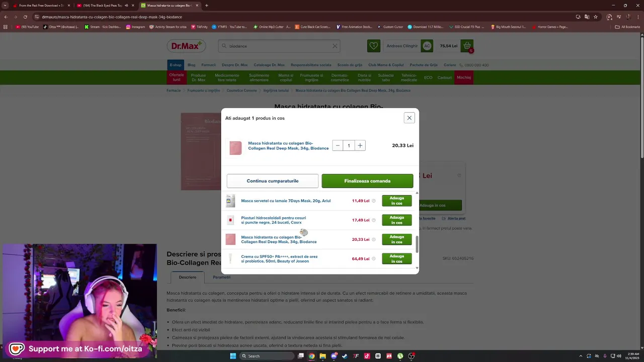The image size is (644, 362).
Task: Click the browser back arrow
Action: pos(6,17)
